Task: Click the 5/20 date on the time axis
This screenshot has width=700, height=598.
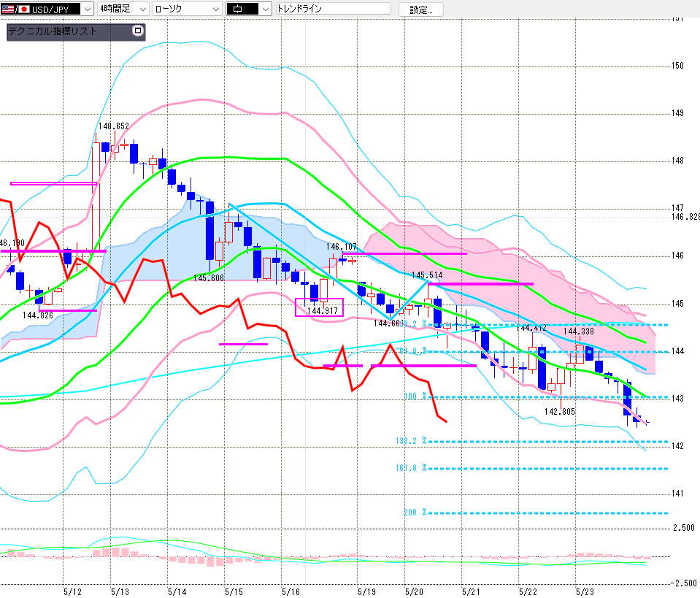Action: tap(415, 591)
